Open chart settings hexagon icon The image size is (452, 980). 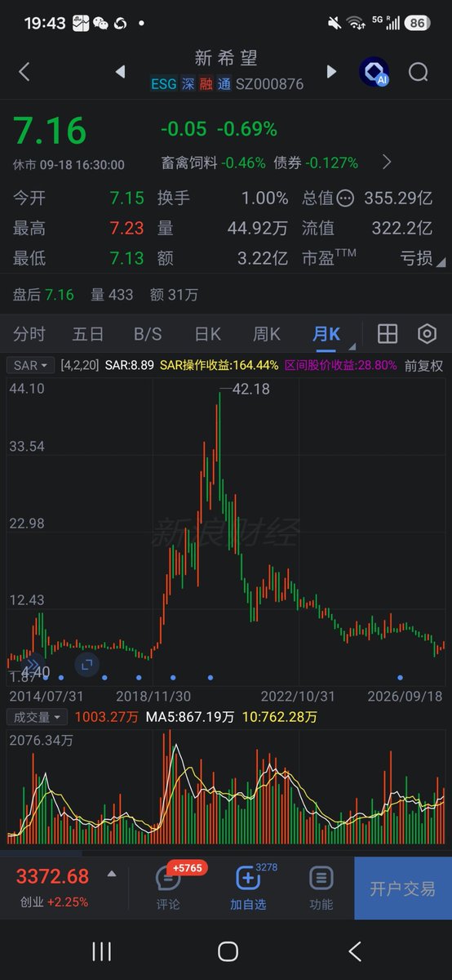tap(427, 333)
